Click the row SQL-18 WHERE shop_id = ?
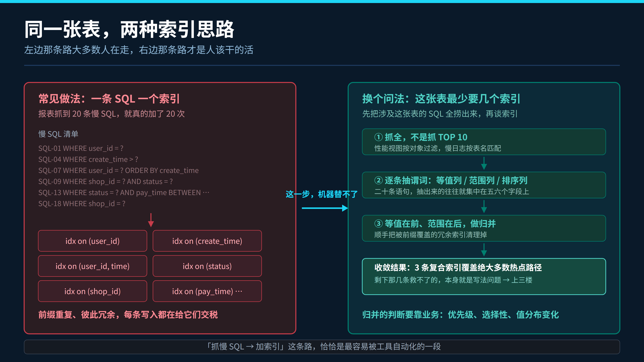644x362 pixels. [x=82, y=204]
